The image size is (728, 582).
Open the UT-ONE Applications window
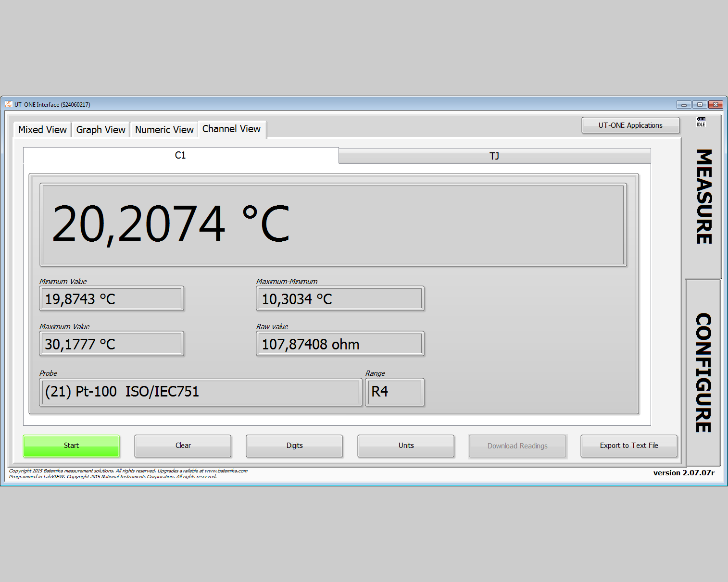630,125
